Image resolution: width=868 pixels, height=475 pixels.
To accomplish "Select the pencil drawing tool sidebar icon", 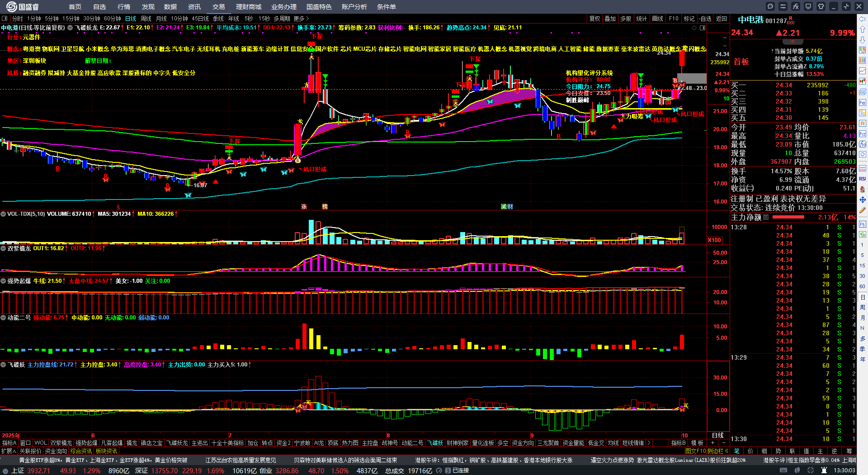I will point(863,210).
